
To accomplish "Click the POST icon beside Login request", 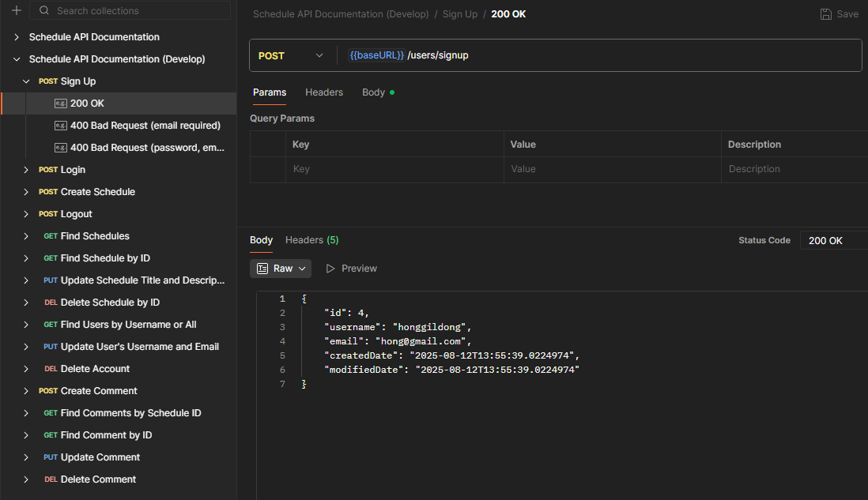I will [47, 169].
